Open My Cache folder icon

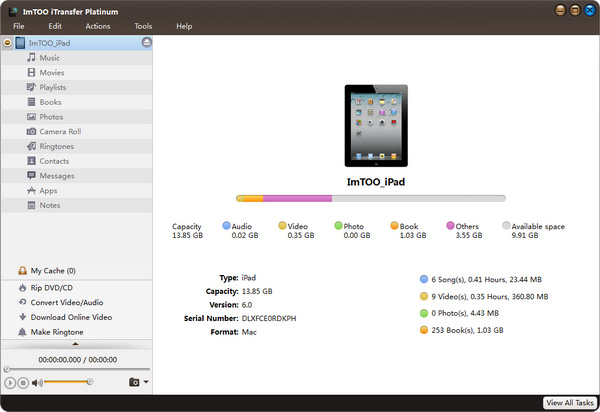pyautogui.click(x=23, y=270)
